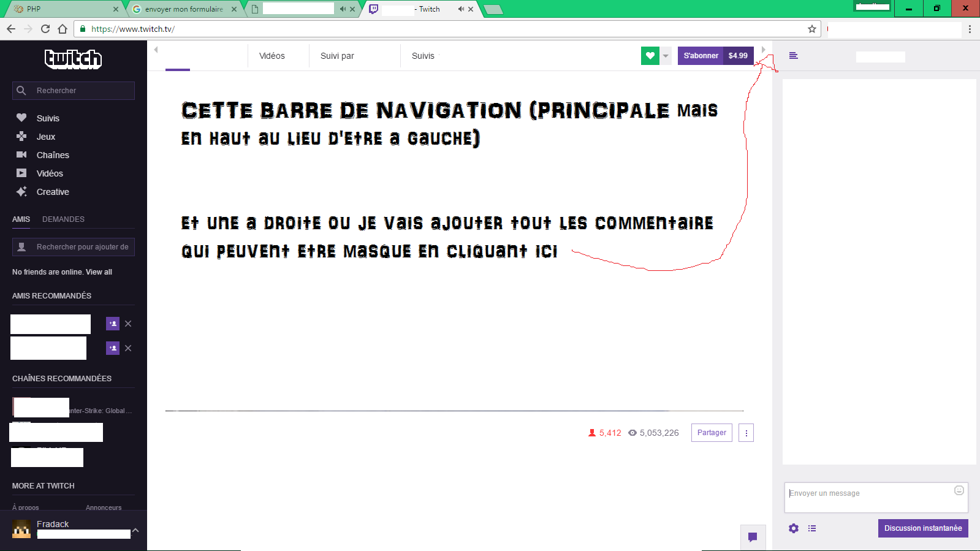Toggle the green follow heart button
The width and height of the screenshot is (980, 551).
coord(650,56)
